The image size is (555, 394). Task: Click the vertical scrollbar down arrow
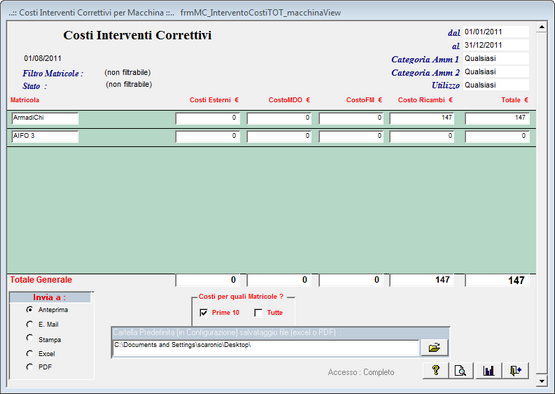(x=542, y=381)
